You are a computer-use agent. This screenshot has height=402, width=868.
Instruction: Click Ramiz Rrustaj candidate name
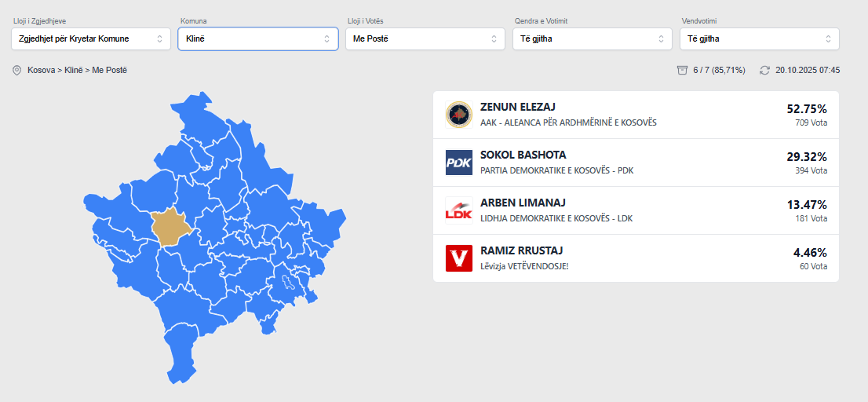tap(521, 251)
